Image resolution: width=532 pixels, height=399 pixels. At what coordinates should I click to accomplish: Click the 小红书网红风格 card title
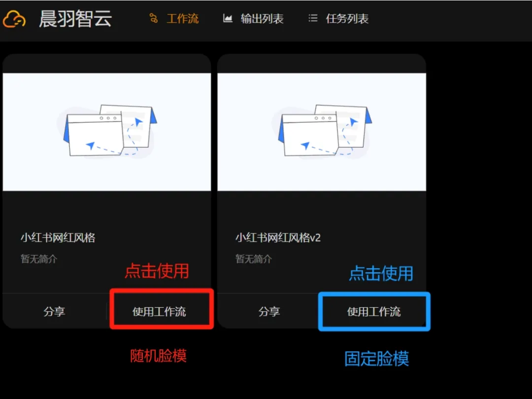pyautogui.click(x=58, y=237)
